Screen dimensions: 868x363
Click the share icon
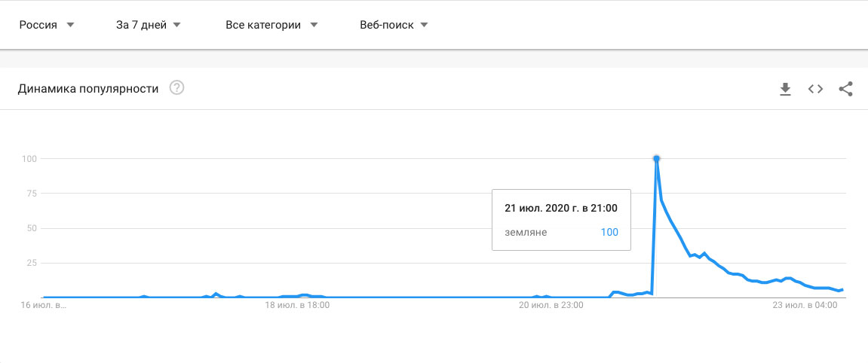pyautogui.click(x=845, y=89)
